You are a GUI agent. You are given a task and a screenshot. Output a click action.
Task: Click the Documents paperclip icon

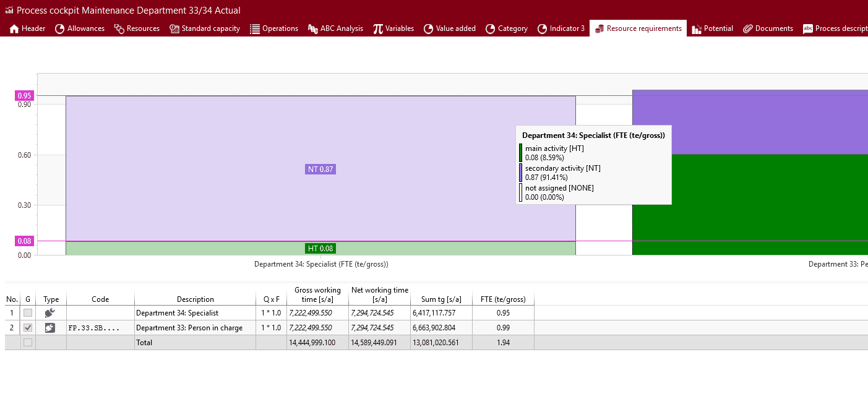(747, 28)
